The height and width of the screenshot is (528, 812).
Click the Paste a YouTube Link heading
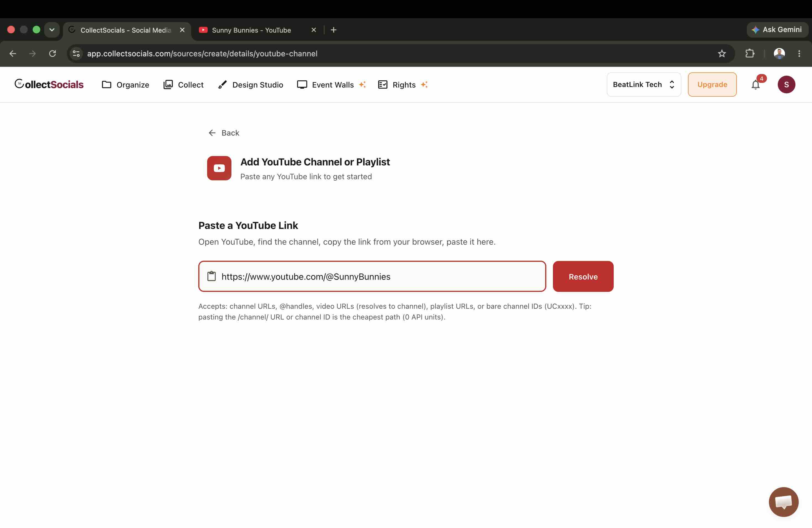pos(248,225)
